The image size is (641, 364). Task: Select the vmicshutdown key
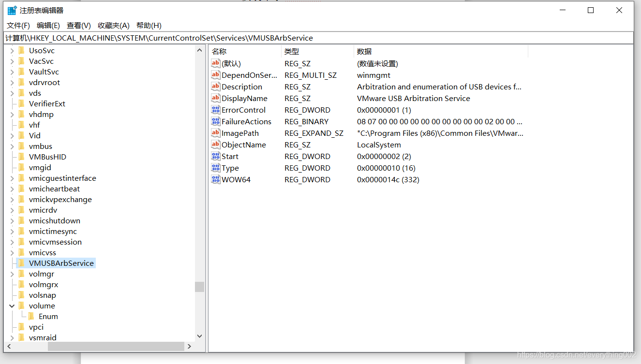(54, 220)
